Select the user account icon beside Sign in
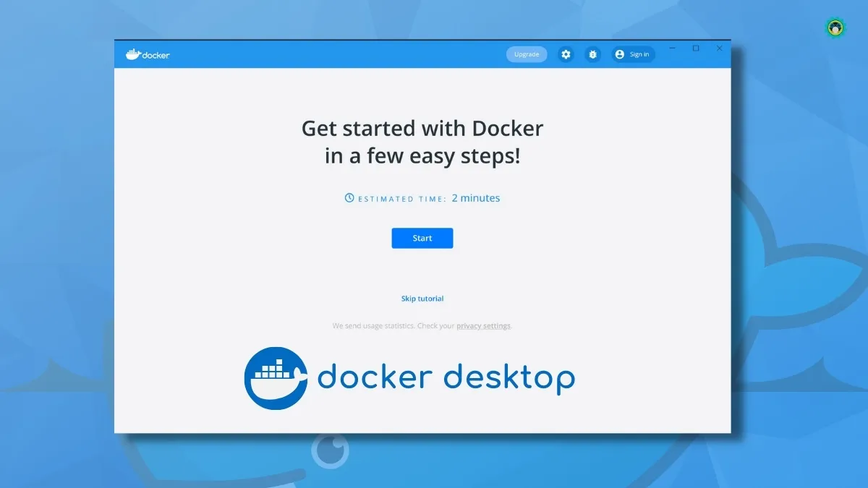The width and height of the screenshot is (868, 488). (x=619, y=53)
